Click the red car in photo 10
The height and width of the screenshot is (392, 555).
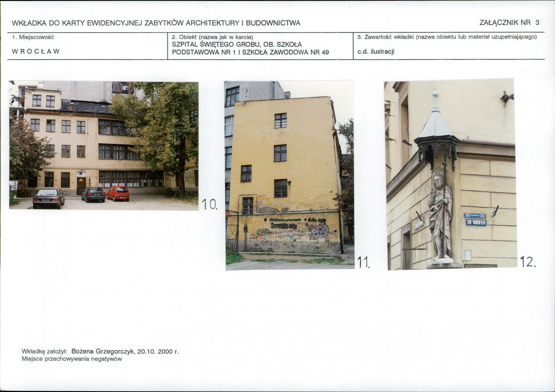tap(118, 193)
